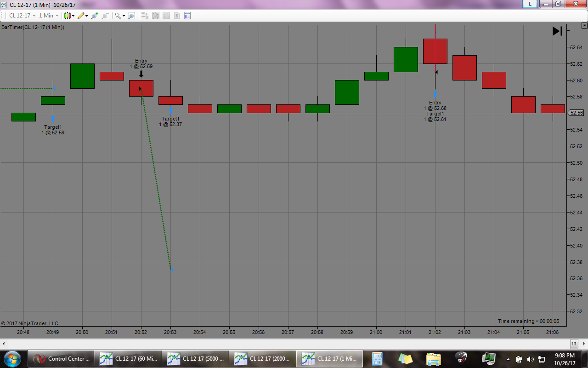588x368 pixels.
Task: Open the gp speedometer app in taskbar
Action: point(461,359)
